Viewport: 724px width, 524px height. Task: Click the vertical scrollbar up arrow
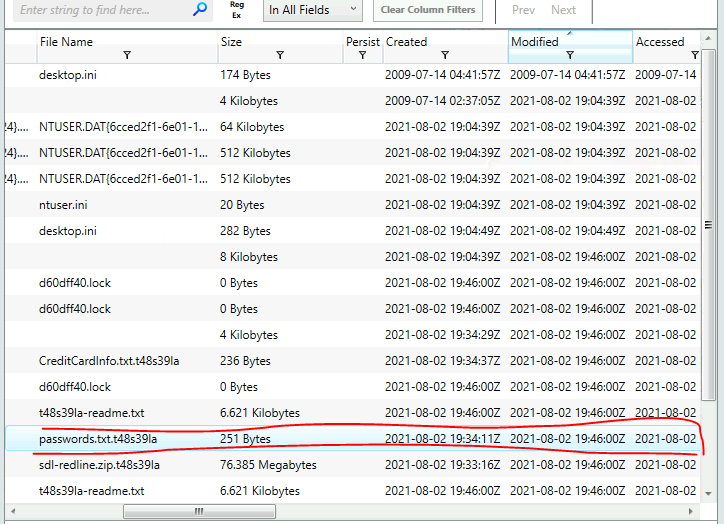(x=708, y=37)
